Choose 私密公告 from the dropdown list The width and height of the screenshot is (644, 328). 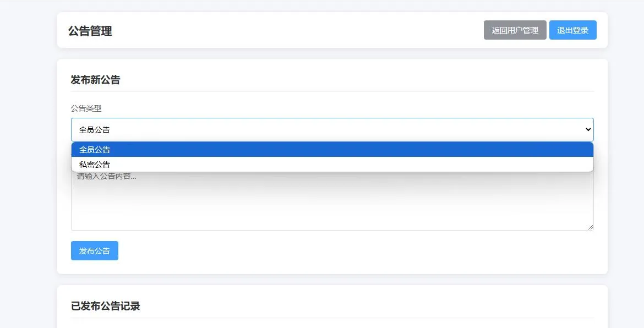(x=332, y=165)
